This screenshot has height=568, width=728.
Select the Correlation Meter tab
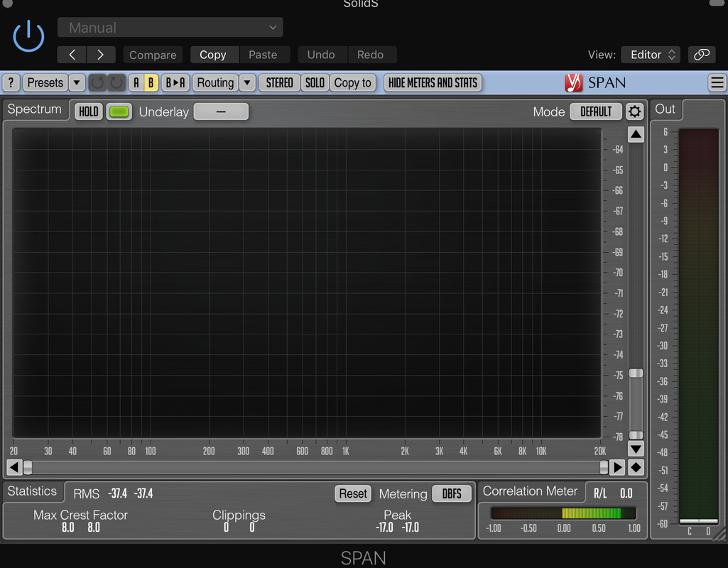tap(530, 491)
